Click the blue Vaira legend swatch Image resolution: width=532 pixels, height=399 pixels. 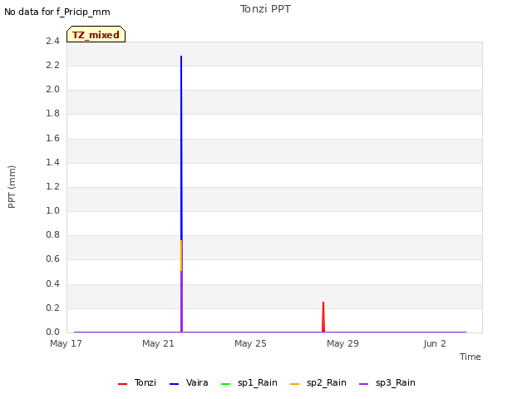click(x=174, y=384)
